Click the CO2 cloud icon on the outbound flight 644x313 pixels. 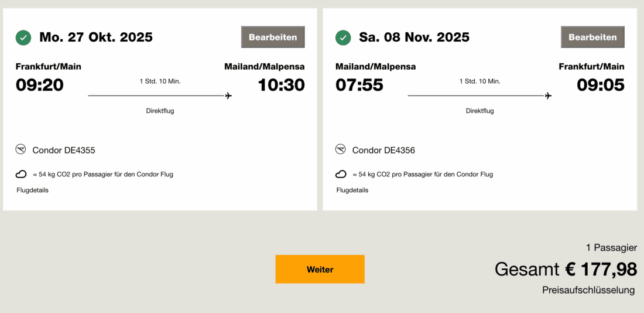point(21,174)
